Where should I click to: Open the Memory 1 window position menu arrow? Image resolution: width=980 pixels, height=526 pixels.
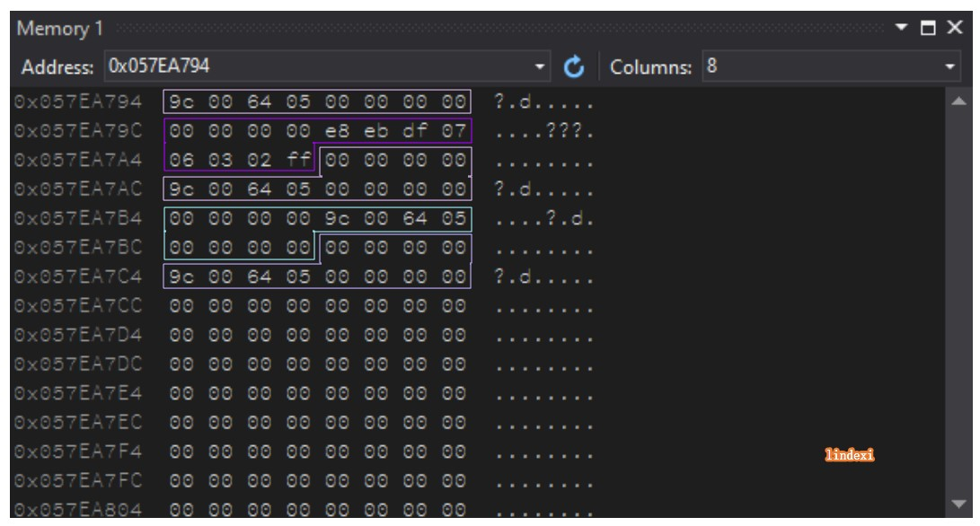coord(901,27)
